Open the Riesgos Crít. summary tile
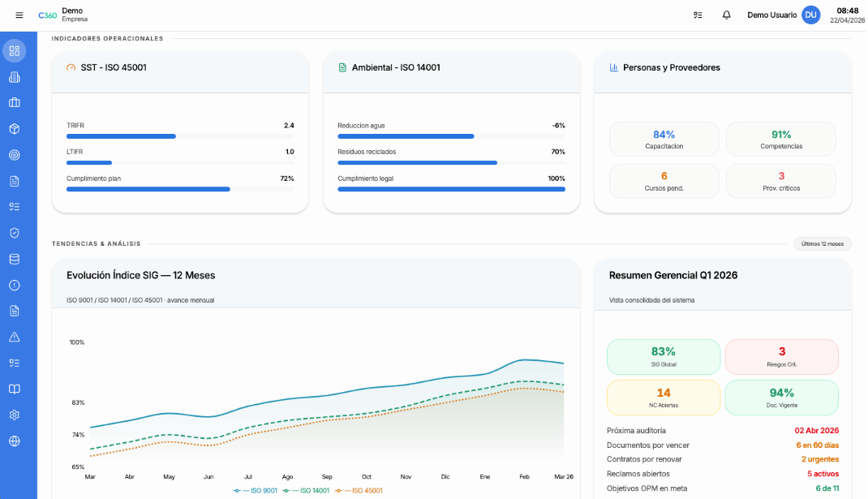 (781, 356)
